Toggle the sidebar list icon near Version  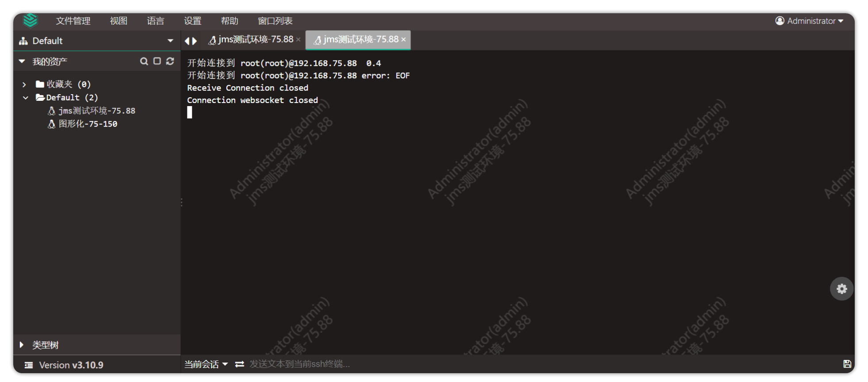[x=29, y=365]
